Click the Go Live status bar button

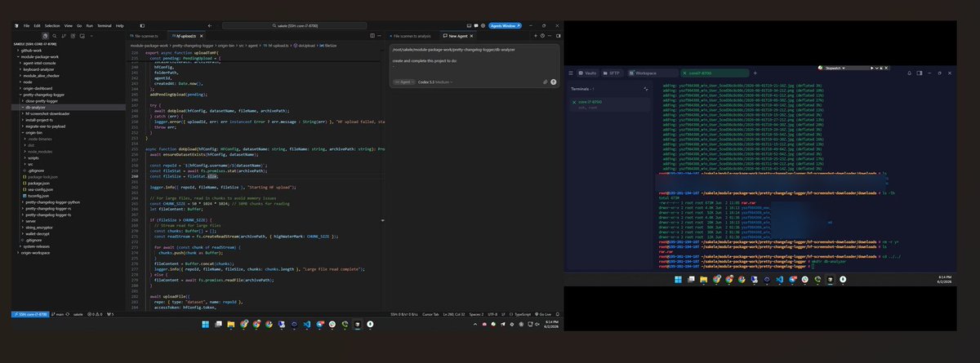coord(545,313)
